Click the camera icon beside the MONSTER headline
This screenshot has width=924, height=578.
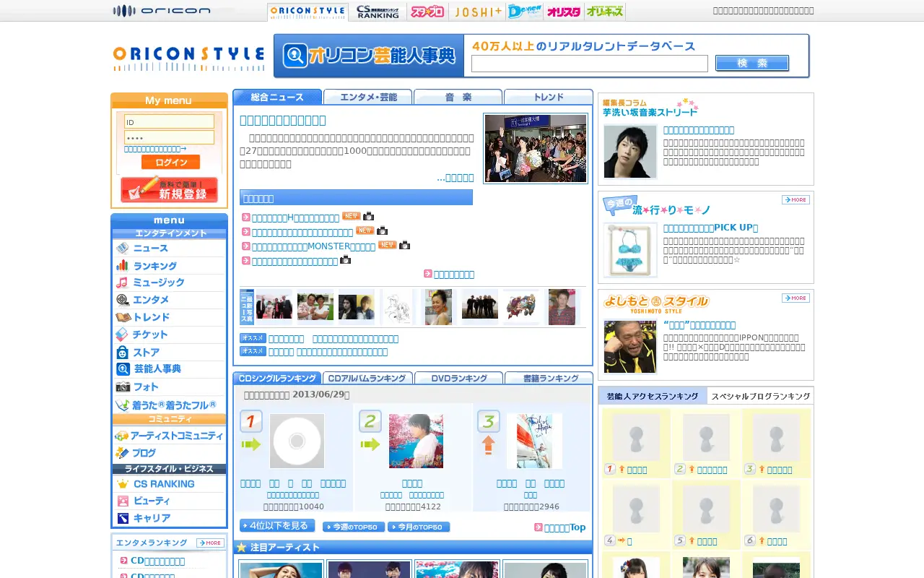tap(404, 246)
